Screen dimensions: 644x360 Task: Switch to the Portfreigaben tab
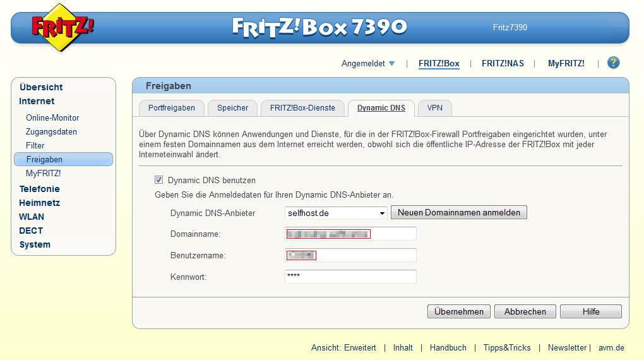(172, 108)
